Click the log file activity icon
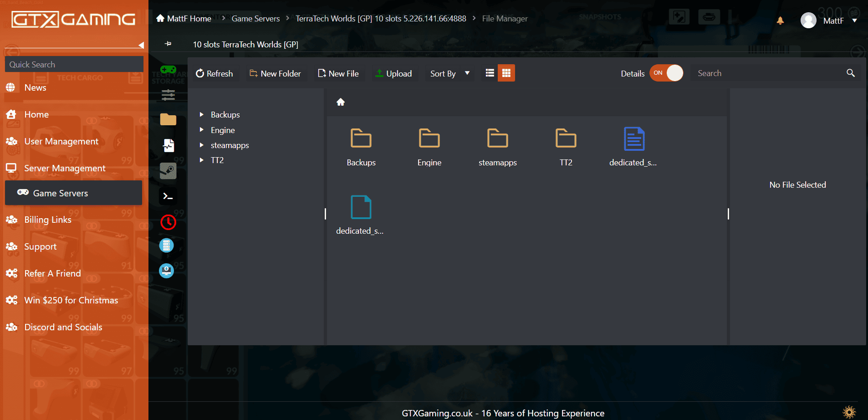Screen dimensions: 868x420 (168, 145)
